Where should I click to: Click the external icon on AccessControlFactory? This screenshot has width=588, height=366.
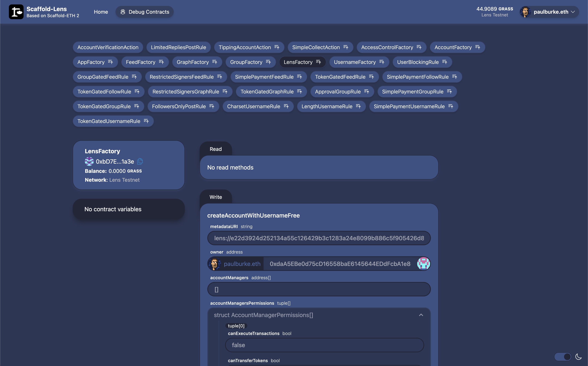[419, 47]
